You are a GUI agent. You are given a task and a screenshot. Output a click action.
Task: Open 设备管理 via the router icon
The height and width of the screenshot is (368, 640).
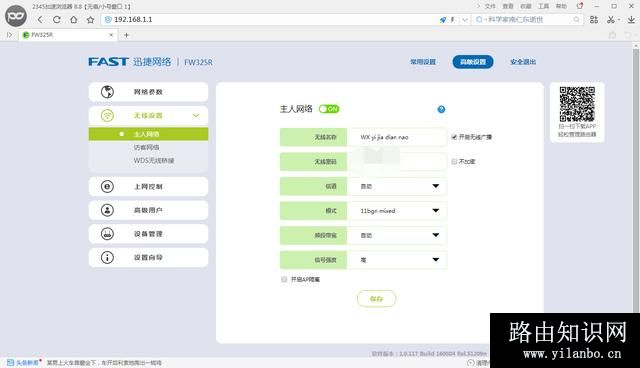(x=107, y=234)
